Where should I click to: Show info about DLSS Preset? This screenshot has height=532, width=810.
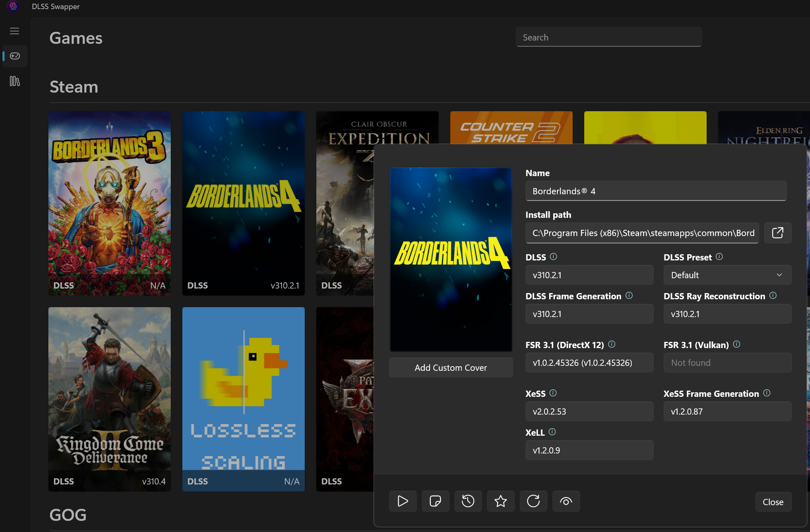pos(719,257)
